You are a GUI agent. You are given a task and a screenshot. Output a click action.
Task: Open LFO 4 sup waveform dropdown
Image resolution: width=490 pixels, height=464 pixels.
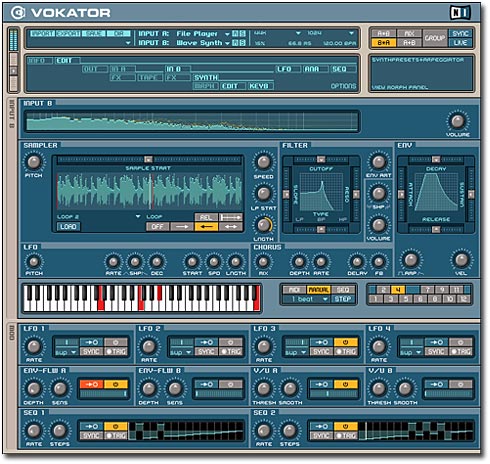pos(419,352)
